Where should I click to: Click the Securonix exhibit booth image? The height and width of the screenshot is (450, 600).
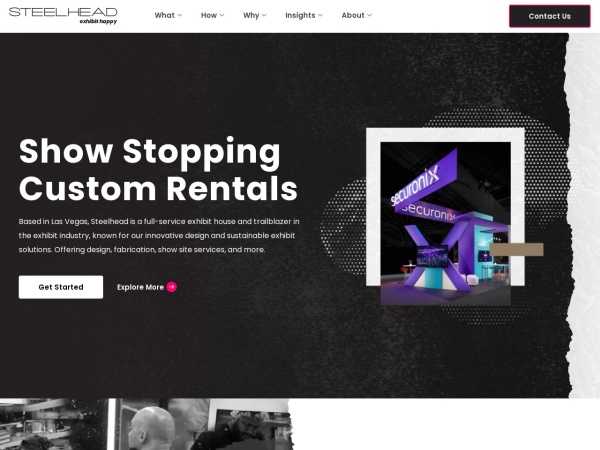tap(445, 223)
